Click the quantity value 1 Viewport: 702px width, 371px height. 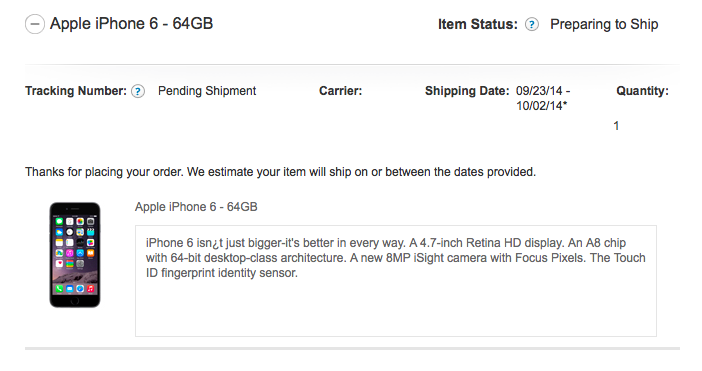[616, 126]
